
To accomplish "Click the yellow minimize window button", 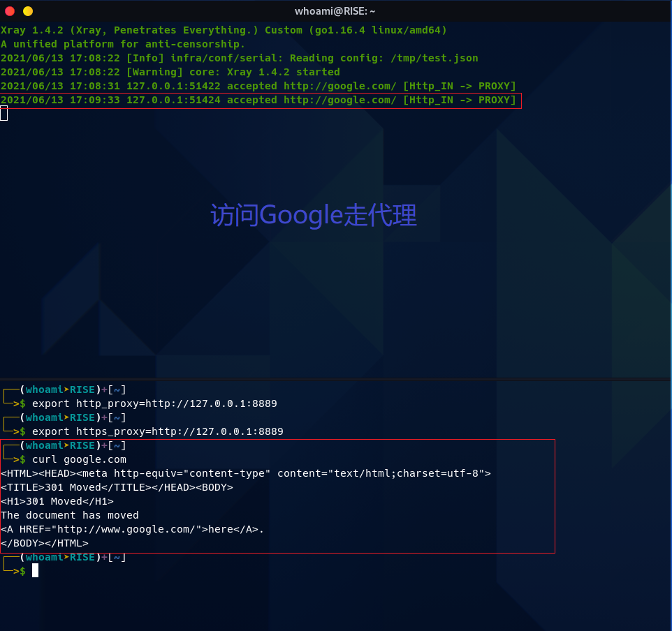I will [x=28, y=11].
